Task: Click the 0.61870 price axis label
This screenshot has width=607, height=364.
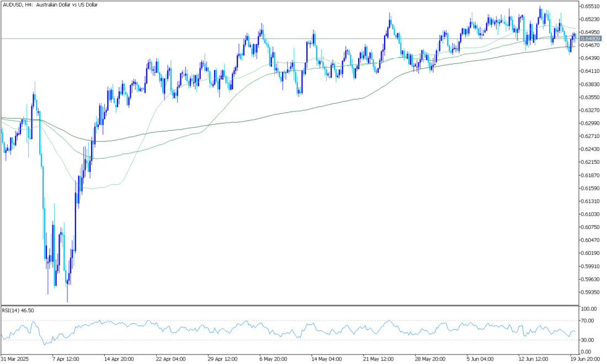Action: (x=591, y=175)
